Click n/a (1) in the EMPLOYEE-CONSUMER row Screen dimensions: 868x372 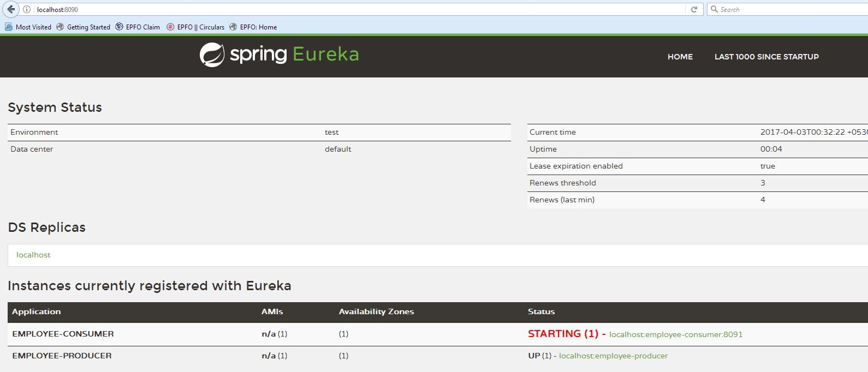tap(274, 334)
